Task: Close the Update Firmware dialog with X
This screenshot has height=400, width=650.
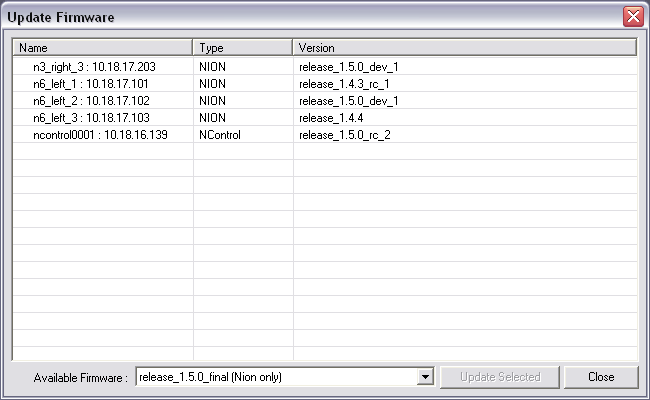Action: (x=632, y=17)
